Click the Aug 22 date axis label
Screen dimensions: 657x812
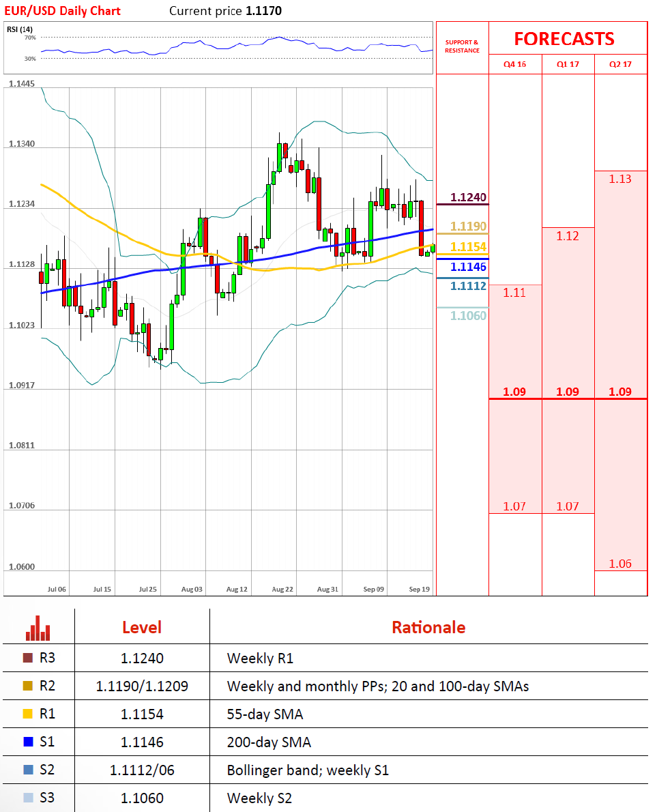pyautogui.click(x=282, y=588)
